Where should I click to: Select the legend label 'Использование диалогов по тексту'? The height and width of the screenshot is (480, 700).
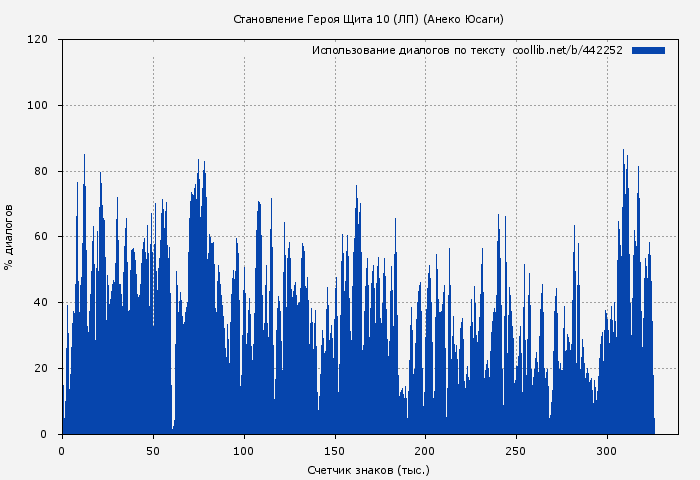coord(408,50)
